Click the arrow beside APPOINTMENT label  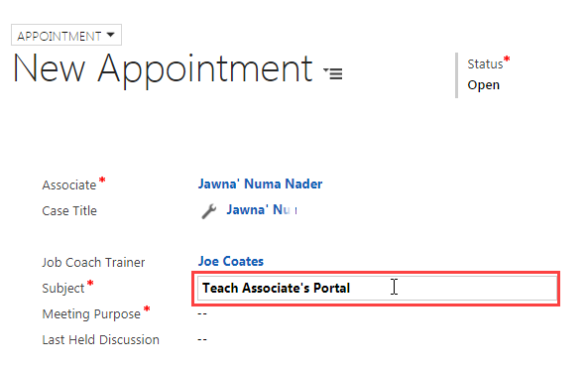pyautogui.click(x=110, y=35)
